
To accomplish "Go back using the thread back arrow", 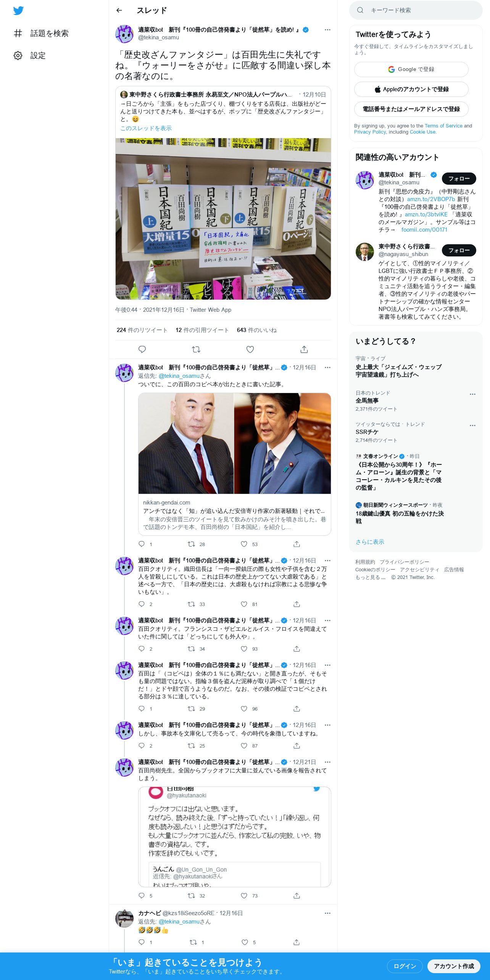I will [119, 10].
